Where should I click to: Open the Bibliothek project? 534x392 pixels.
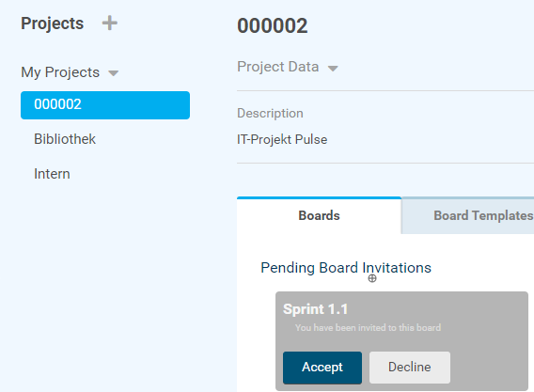tap(65, 139)
